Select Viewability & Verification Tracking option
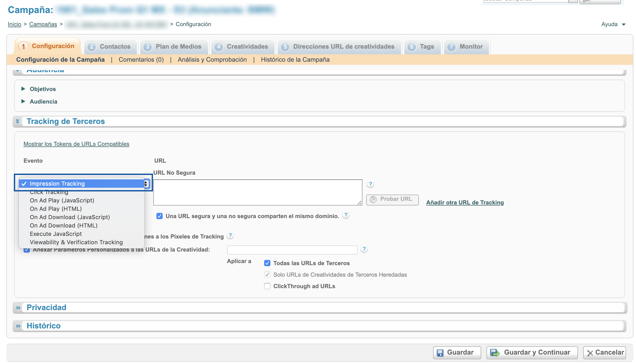 click(x=76, y=242)
